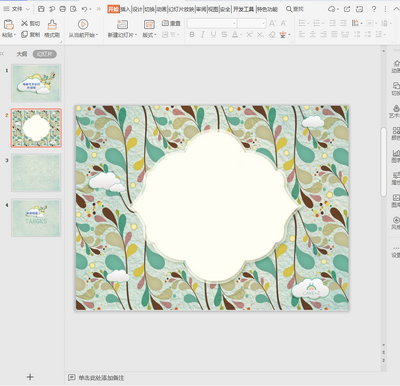The image size is (400, 386).
Task: Increase font size with larger A
Action: click(272, 23)
